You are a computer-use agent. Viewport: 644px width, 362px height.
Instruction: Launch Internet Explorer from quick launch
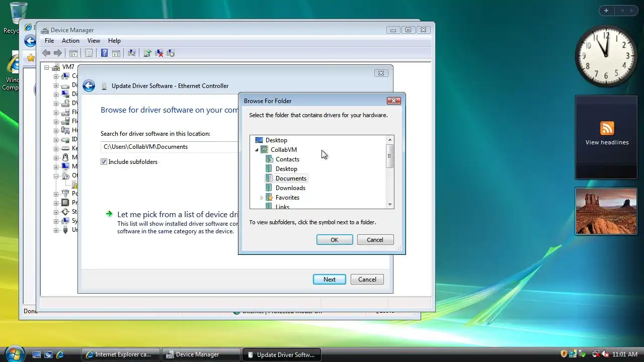[x=60, y=354]
